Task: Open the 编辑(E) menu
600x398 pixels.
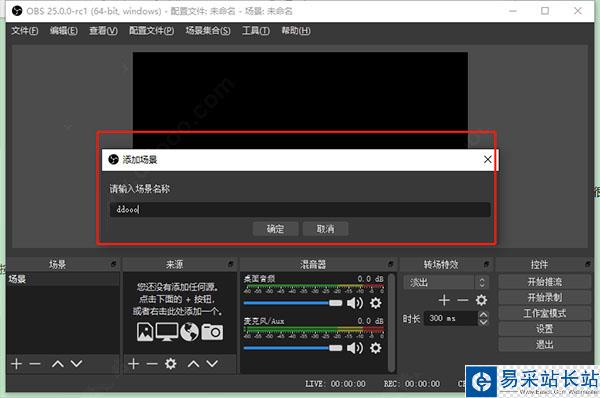Action: (64, 31)
